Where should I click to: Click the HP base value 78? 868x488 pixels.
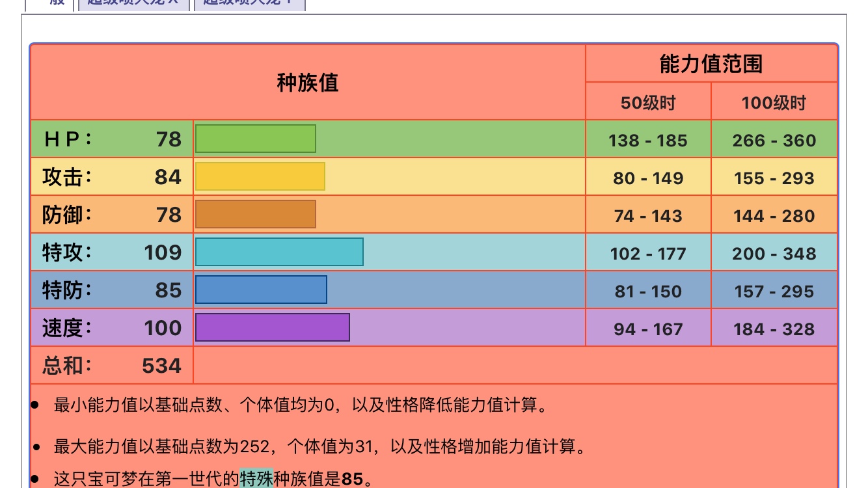169,139
